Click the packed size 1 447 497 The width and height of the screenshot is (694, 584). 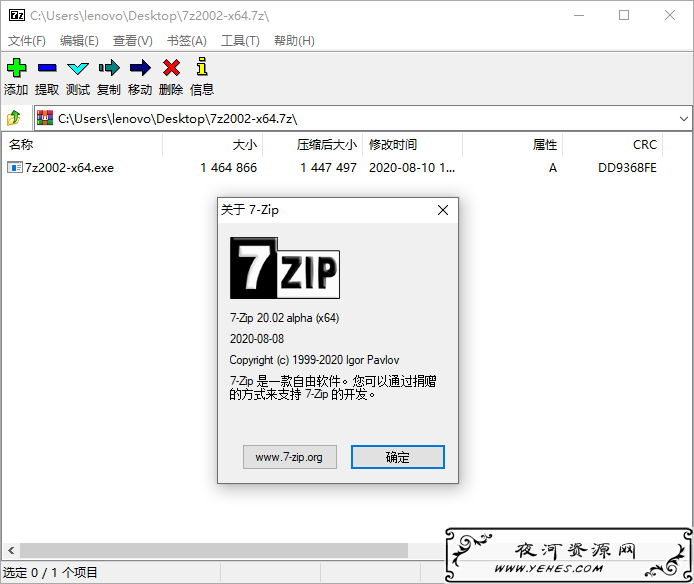(x=328, y=168)
